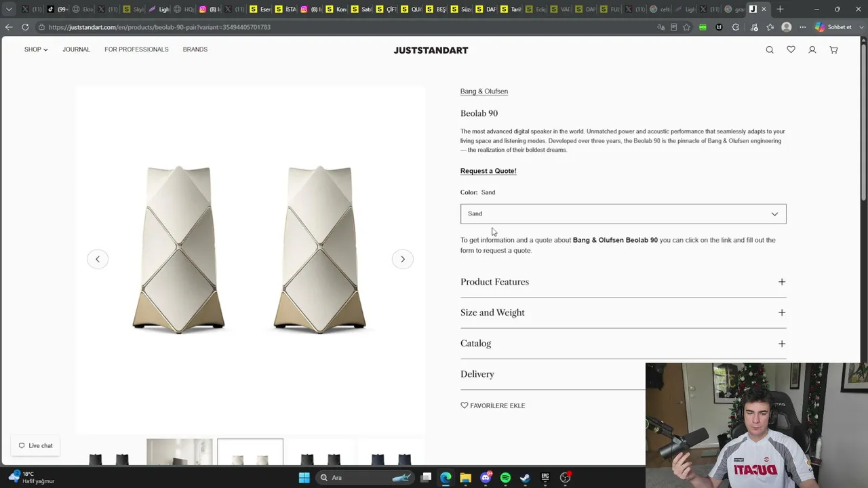Switch to the TikTok browser tab
868x488 pixels.
56,9
